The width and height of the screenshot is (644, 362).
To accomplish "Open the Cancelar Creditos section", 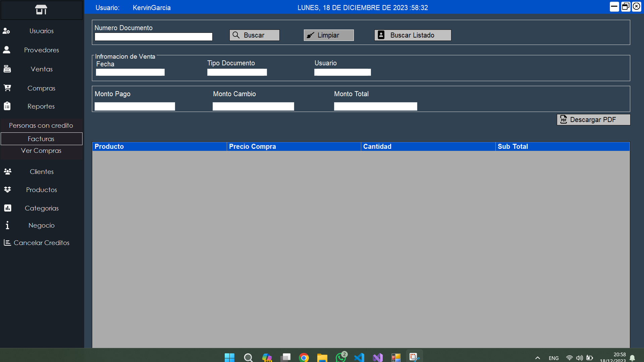I will [41, 243].
